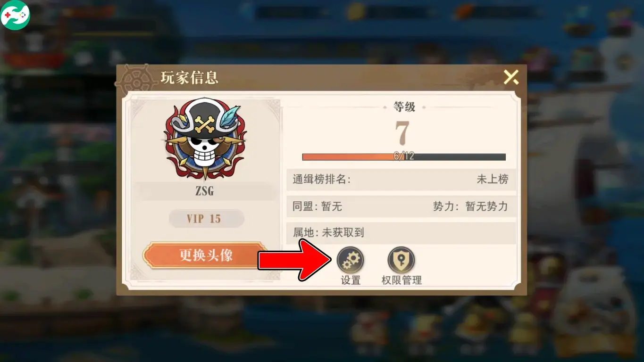Open the 权限管理 shield icon
The width and height of the screenshot is (644, 362).
pos(401,260)
